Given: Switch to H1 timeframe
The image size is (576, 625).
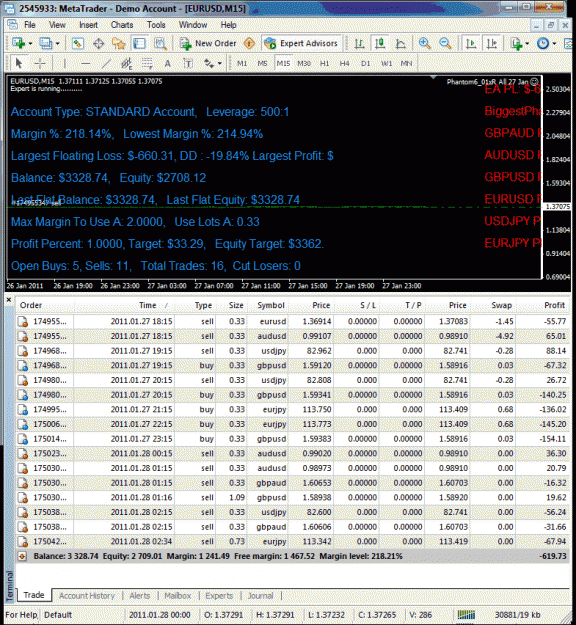Looking at the screenshot, I should (x=324, y=63).
